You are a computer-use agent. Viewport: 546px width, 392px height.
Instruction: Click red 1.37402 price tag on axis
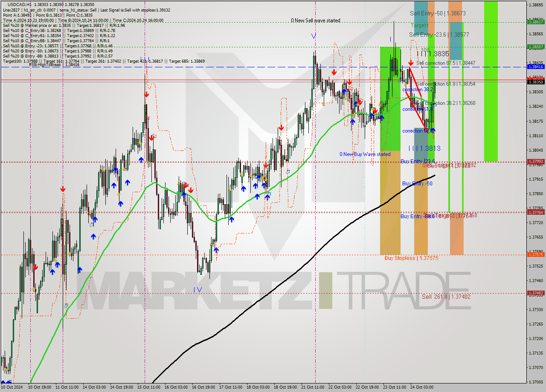(x=536, y=293)
